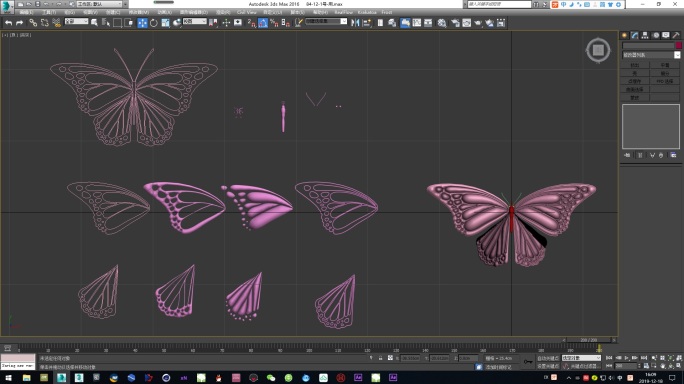The height and width of the screenshot is (384, 684).
Task: Click the Zoom Extents All navigation icon
Action: [679, 358]
